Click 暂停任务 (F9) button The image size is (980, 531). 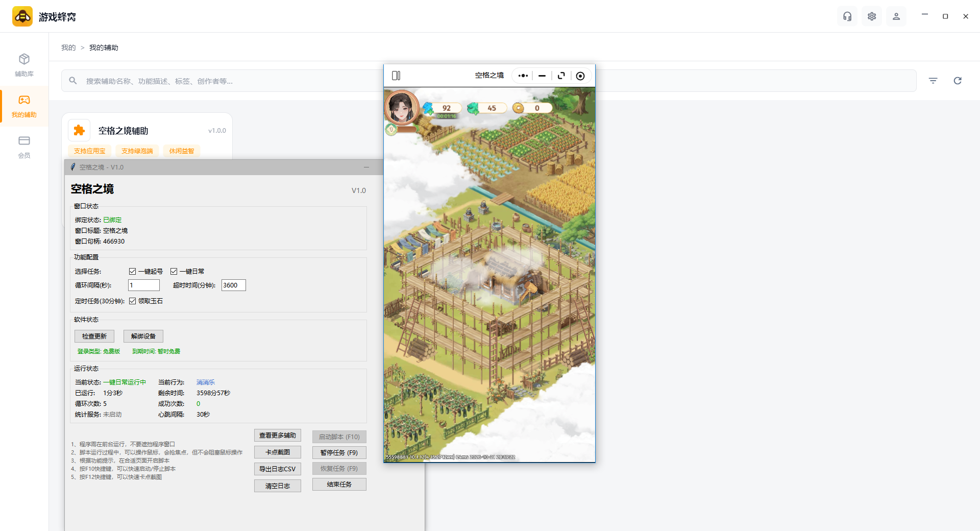[x=339, y=453]
